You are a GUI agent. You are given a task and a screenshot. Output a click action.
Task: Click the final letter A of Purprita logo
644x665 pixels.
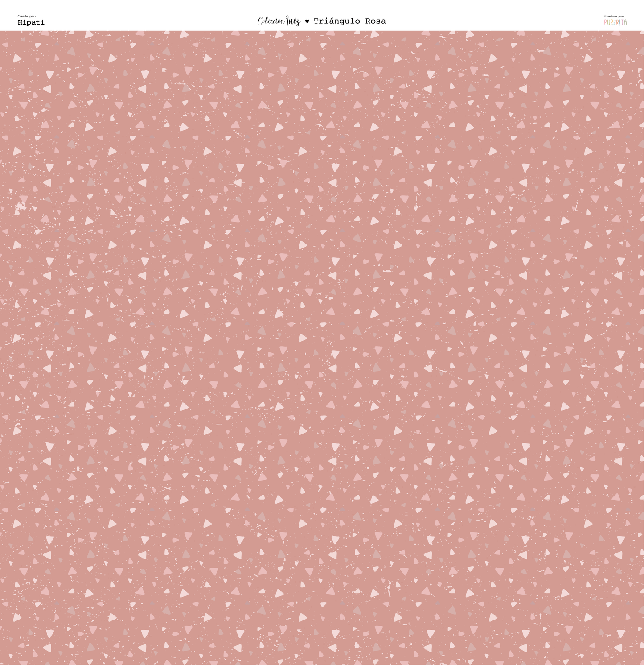(x=625, y=22)
